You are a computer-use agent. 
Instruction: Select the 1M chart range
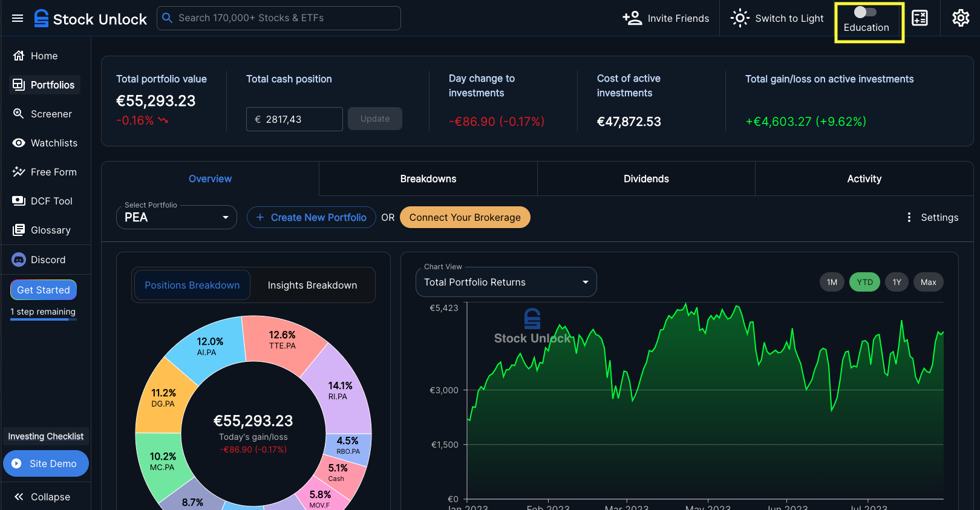click(x=832, y=282)
